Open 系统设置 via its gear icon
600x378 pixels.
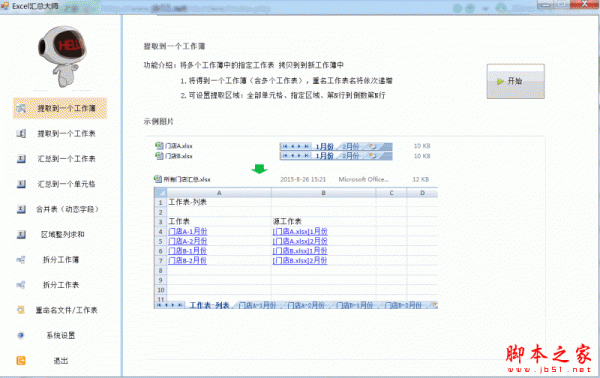click(x=21, y=336)
